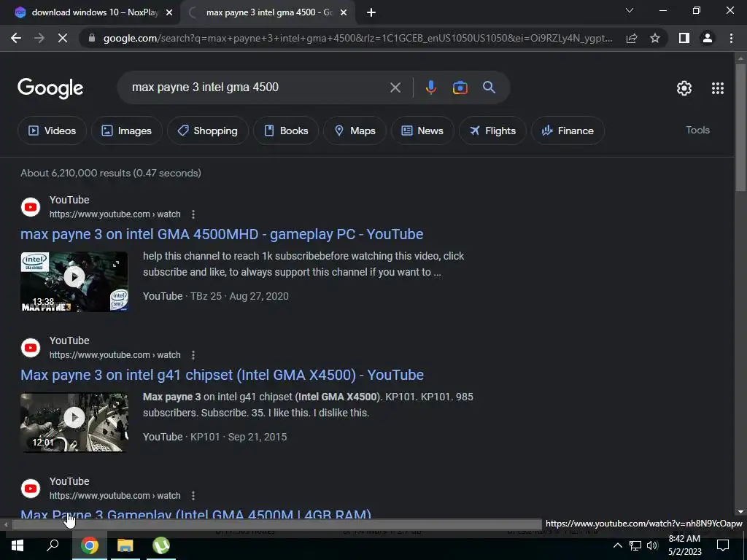The image size is (747, 560).
Task: Stop loading the page
Action: point(63,38)
